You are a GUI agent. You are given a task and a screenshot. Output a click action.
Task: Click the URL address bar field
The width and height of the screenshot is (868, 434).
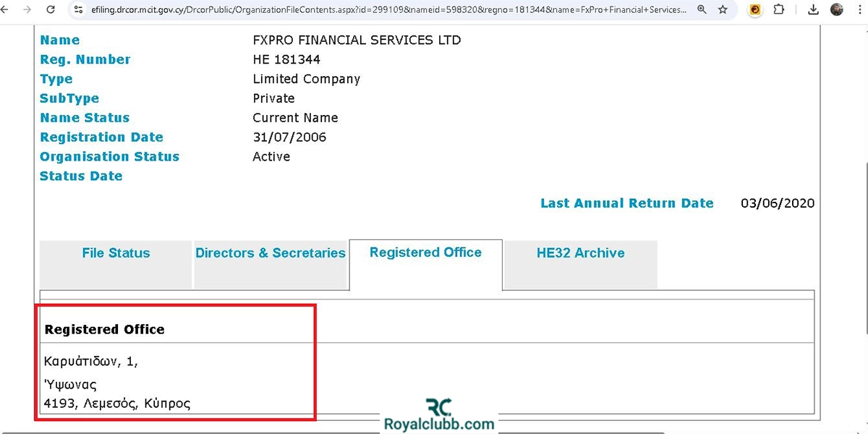pyautogui.click(x=383, y=10)
